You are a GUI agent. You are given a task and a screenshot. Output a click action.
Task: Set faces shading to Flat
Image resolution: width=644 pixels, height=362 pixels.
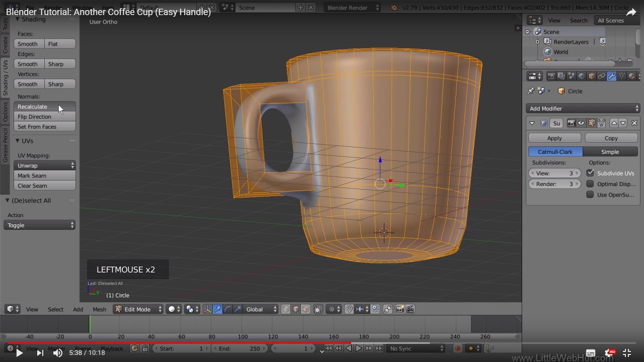[60, 44]
